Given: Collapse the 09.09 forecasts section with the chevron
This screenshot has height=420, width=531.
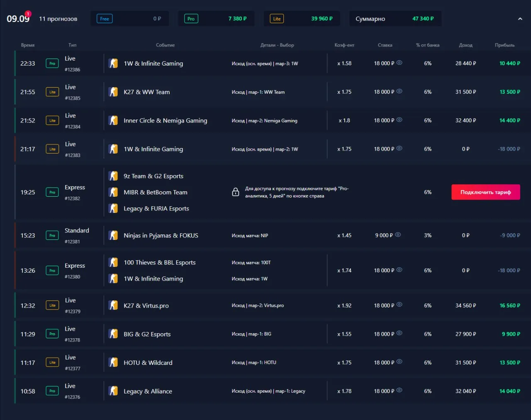Looking at the screenshot, I should coord(520,19).
